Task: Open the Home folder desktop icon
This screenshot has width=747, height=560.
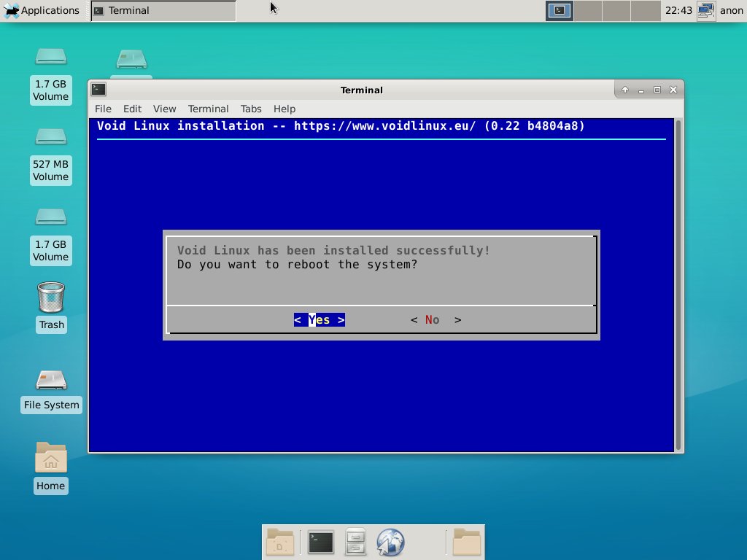Action: point(51,459)
